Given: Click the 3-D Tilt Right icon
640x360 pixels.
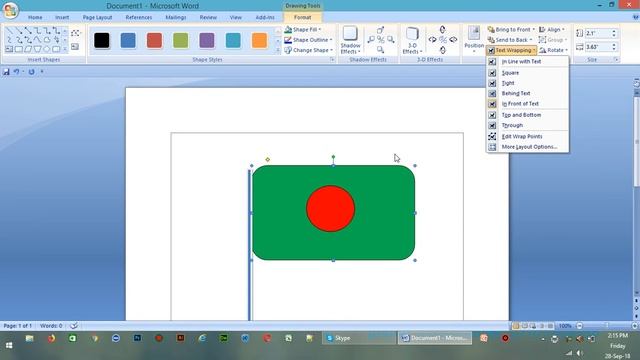Looking at the screenshot, I should pyautogui.click(x=453, y=40).
